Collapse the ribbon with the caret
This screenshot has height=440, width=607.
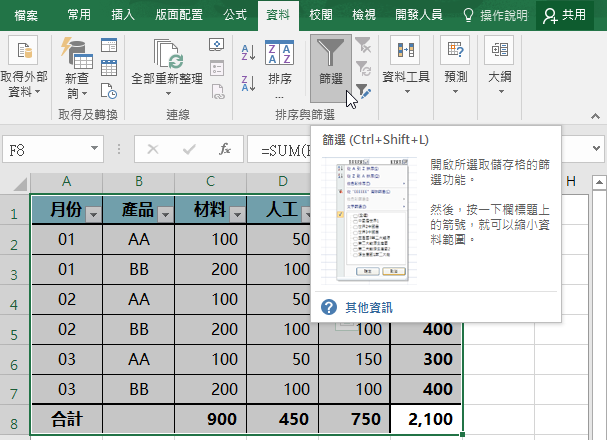(x=595, y=116)
